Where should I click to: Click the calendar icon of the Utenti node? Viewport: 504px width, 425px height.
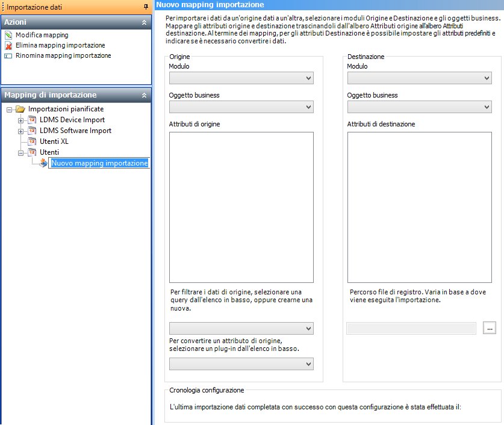pyautogui.click(x=32, y=152)
